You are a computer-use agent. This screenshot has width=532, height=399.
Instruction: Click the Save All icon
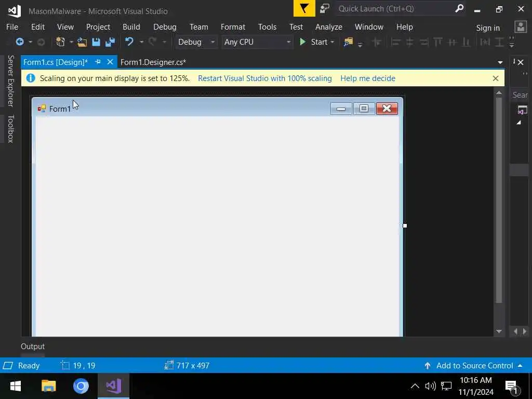[x=110, y=42]
